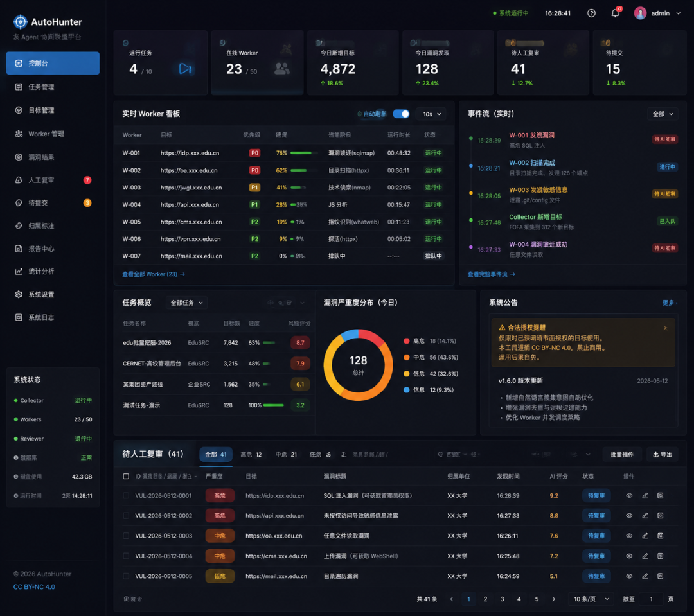View details eye icon for VUL-2026-0512-0001

(x=629, y=496)
